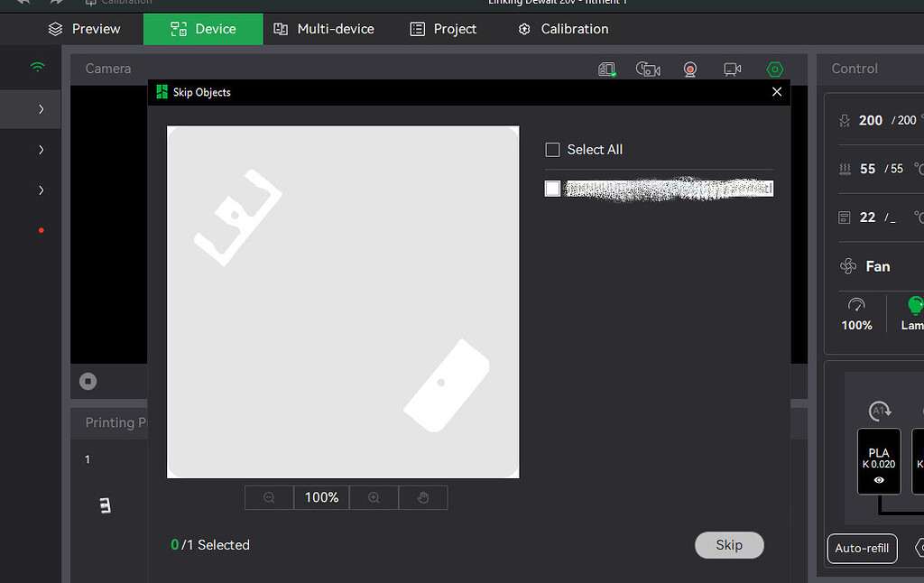The height and width of the screenshot is (583, 924).
Task: Zoom out the object preview
Action: [x=269, y=497]
